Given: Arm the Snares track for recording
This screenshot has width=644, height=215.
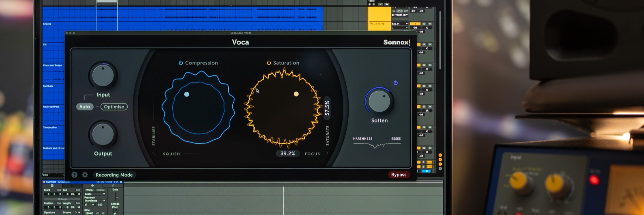Looking at the screenshot, I should [430, 24].
